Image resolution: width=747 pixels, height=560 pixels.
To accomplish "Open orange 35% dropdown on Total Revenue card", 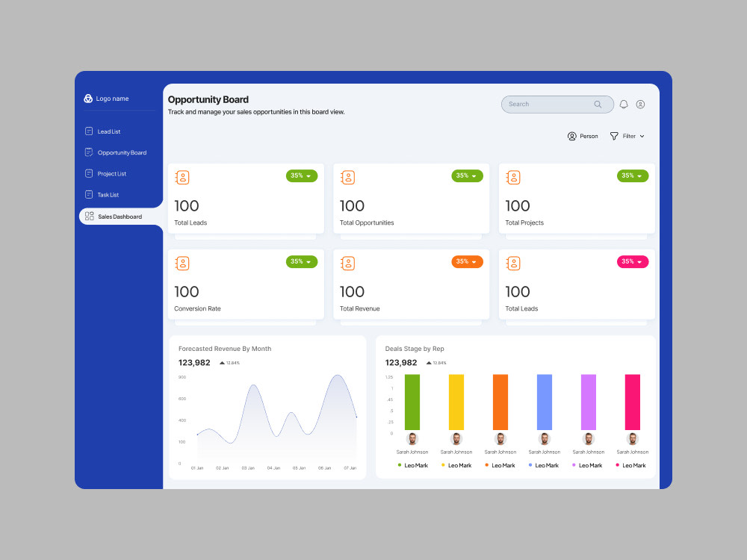I will click(x=467, y=261).
